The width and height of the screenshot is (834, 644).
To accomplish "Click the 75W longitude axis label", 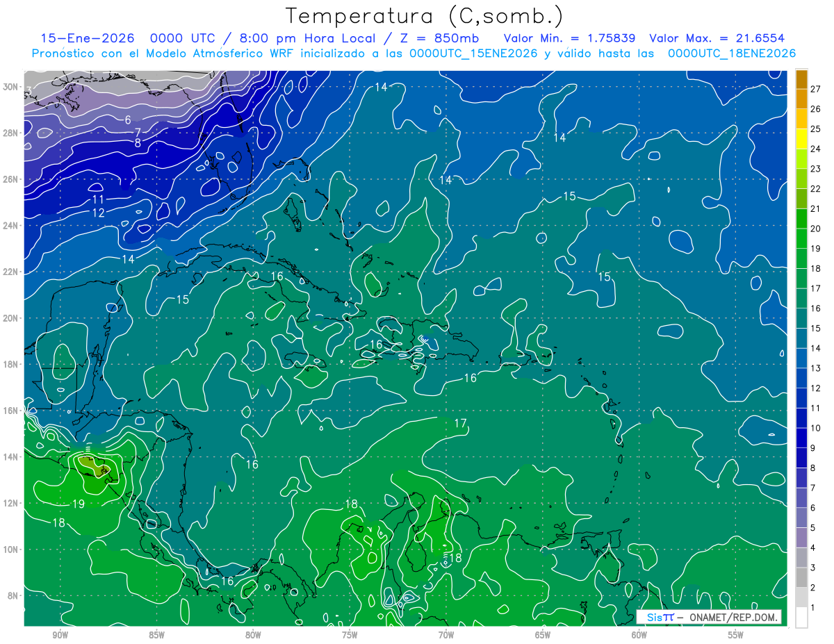I will tap(350, 635).
